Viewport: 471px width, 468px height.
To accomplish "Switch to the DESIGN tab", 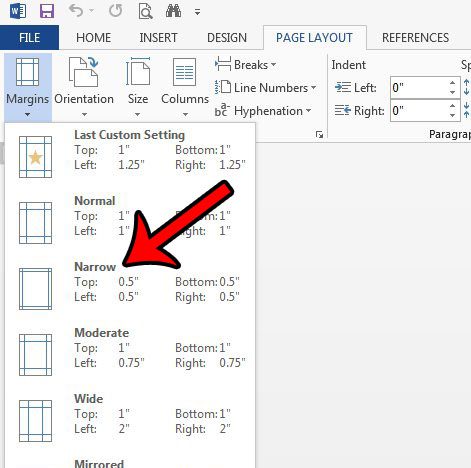I will coord(227,38).
